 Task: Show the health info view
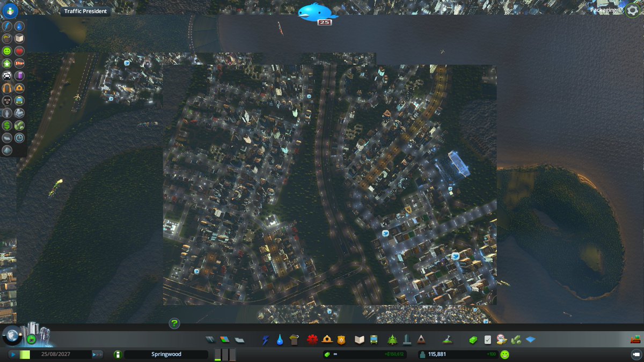(x=19, y=51)
